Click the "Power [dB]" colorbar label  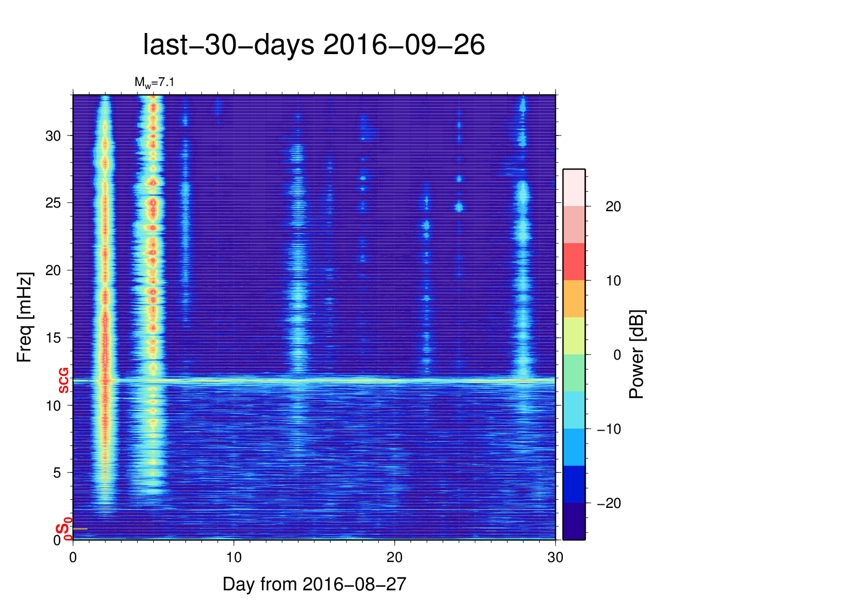pos(637,354)
